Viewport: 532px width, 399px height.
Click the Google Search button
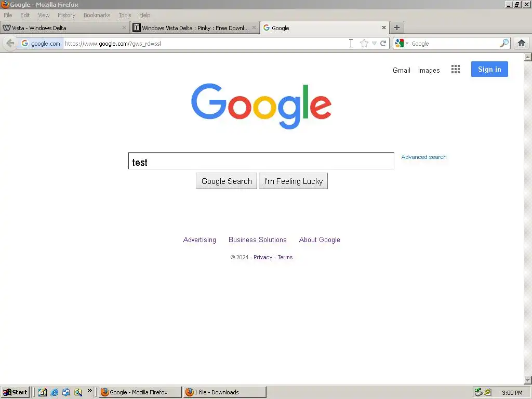pos(227,181)
